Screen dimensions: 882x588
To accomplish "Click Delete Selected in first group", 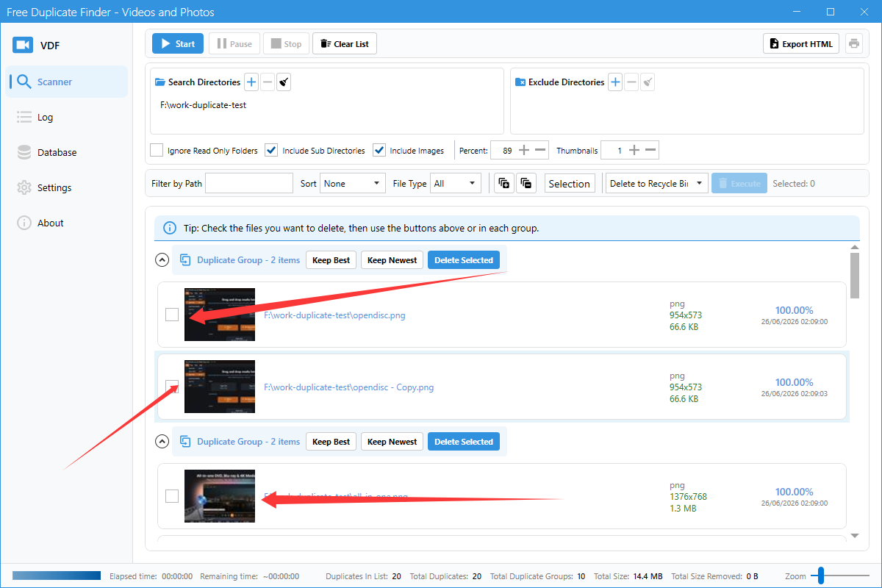I will (464, 260).
